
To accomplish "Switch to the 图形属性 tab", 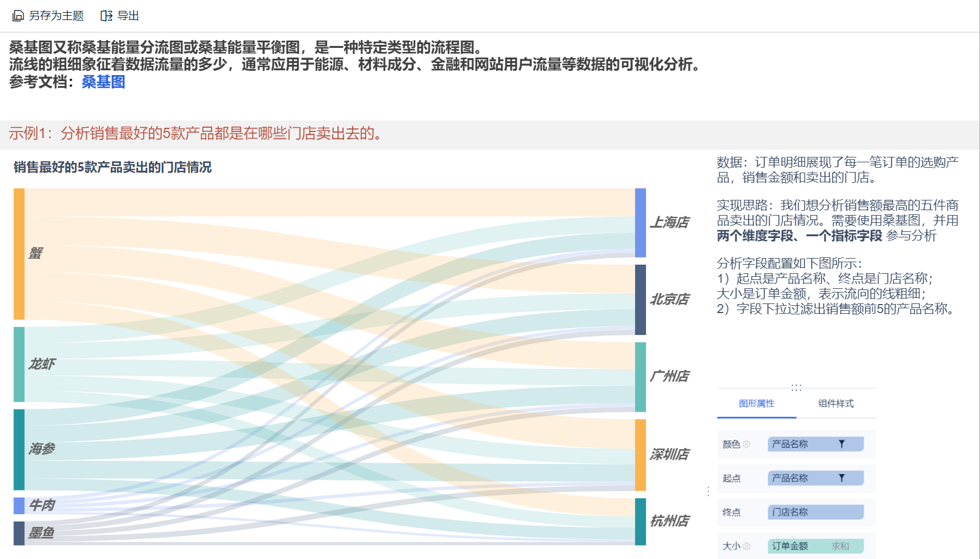I will click(756, 403).
